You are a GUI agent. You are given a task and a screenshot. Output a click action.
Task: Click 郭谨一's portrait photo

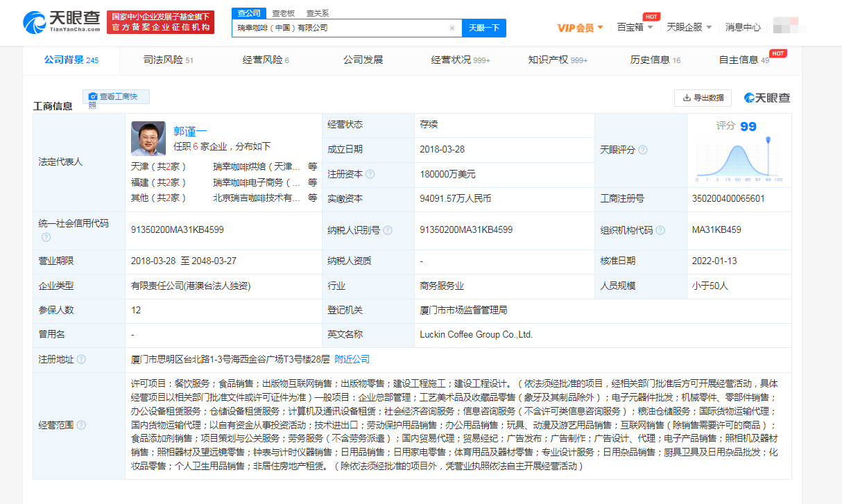[x=148, y=138]
